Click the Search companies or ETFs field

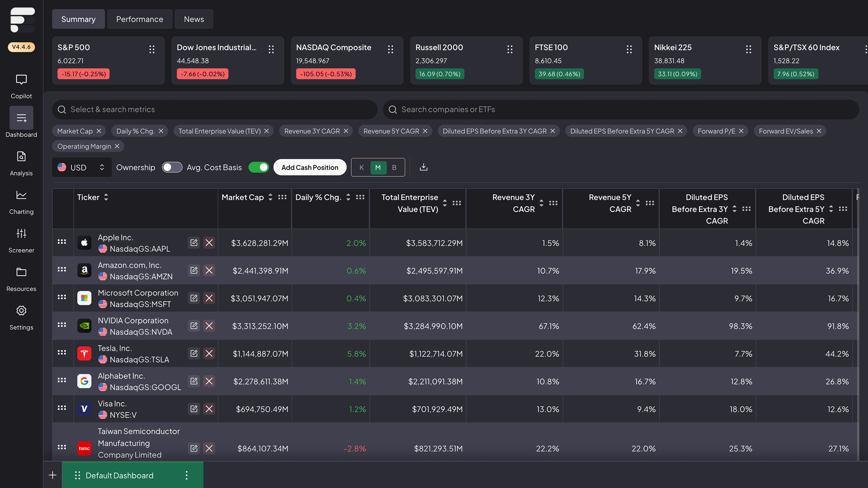click(x=621, y=110)
